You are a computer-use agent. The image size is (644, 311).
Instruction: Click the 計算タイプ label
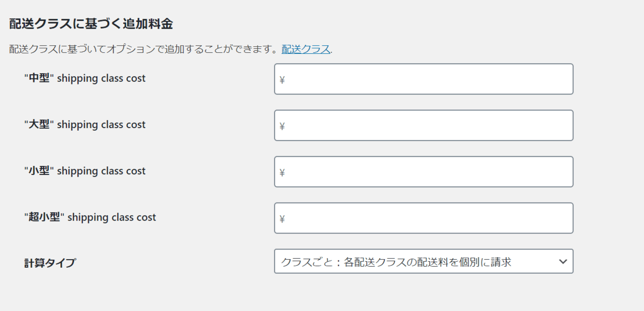pos(50,263)
